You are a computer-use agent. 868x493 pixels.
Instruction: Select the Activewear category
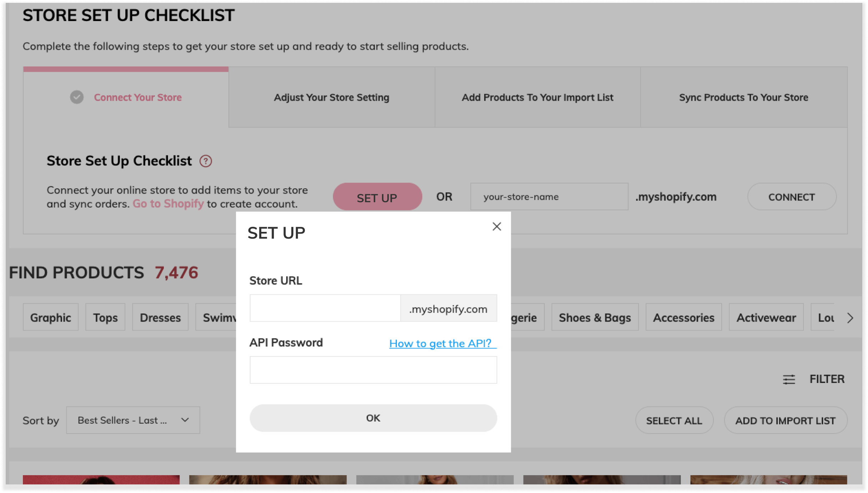(x=766, y=317)
